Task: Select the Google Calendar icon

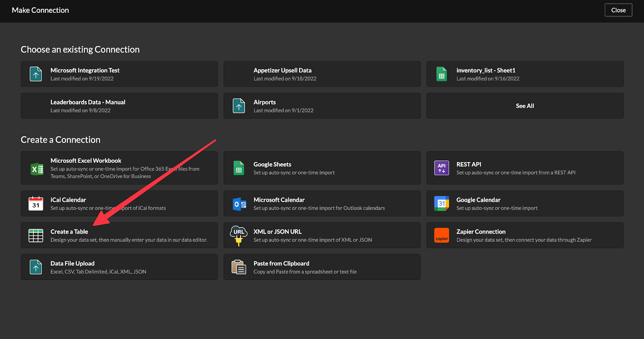Action: (x=442, y=204)
